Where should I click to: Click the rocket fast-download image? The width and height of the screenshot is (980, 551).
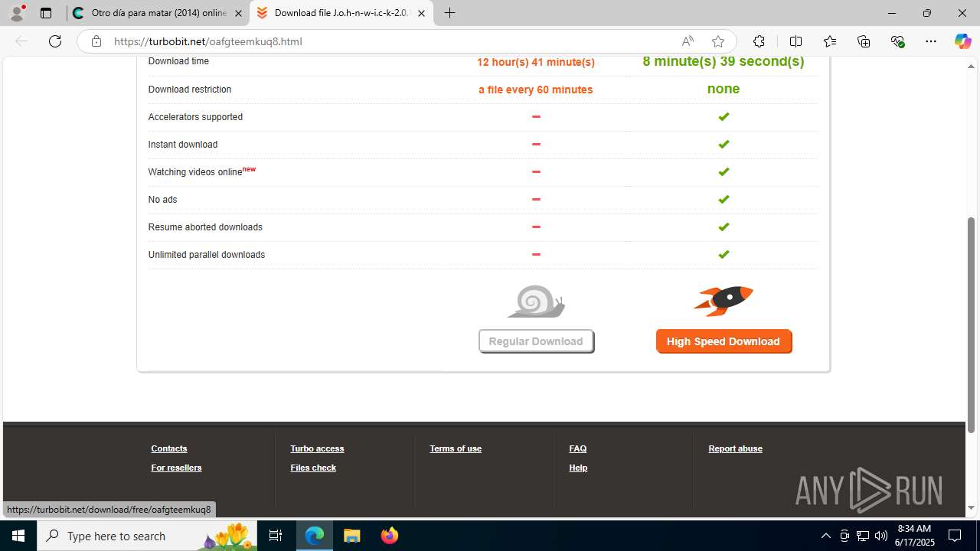724,300
